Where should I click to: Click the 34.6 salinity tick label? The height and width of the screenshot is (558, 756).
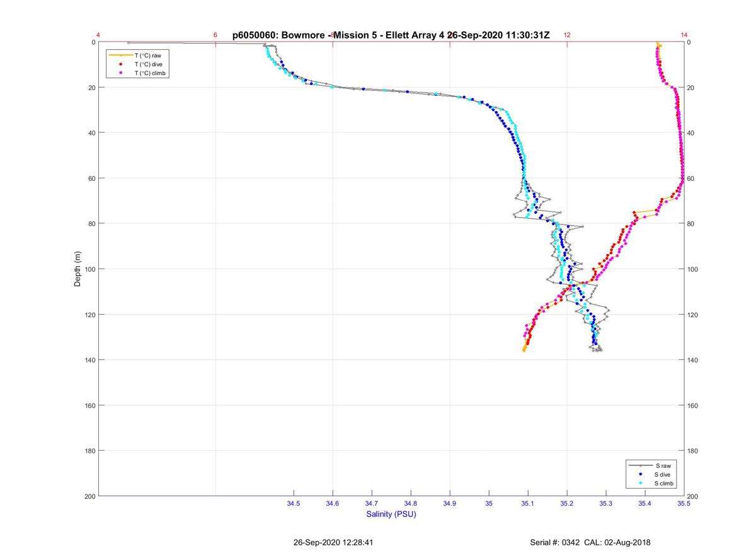(333, 504)
